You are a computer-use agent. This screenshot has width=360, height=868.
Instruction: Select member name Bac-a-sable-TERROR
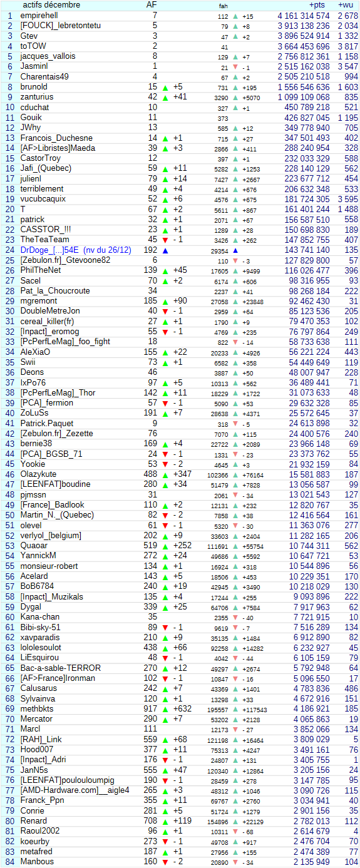[x=60, y=668]
